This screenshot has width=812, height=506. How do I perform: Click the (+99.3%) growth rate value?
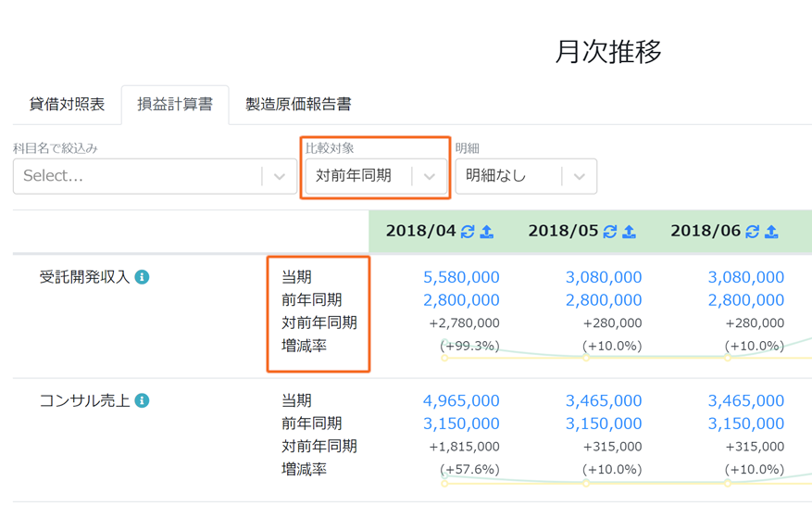(470, 346)
